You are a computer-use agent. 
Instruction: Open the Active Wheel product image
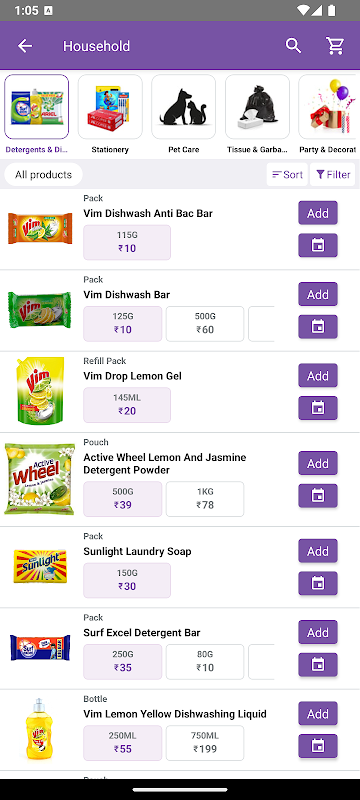pyautogui.click(x=40, y=479)
